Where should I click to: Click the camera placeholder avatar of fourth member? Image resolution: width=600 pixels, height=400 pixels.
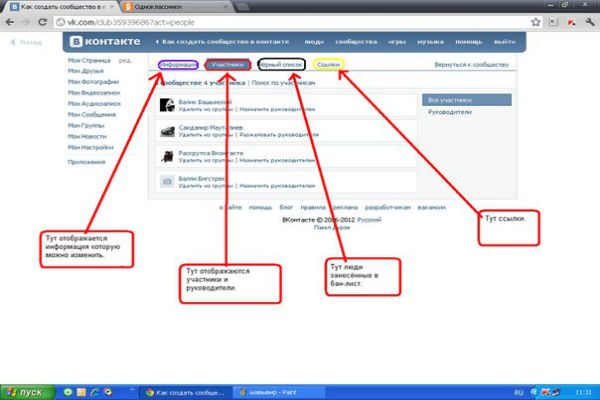[167, 181]
